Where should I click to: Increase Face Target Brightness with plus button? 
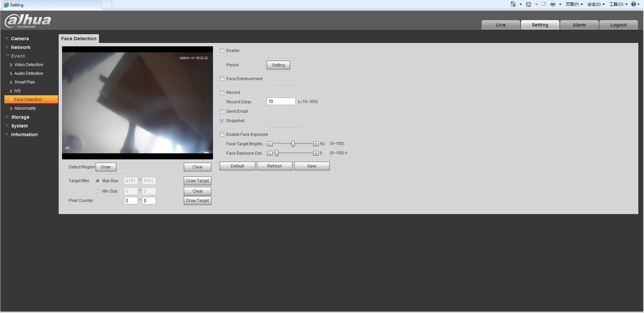point(316,144)
